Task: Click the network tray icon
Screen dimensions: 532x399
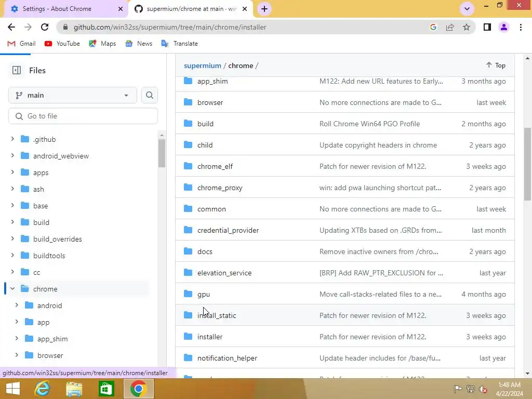Action: point(471,389)
